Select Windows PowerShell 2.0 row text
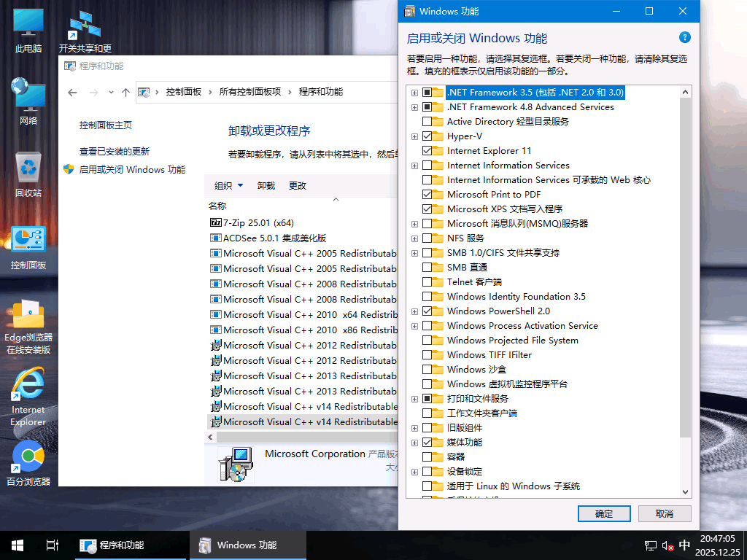 click(498, 311)
